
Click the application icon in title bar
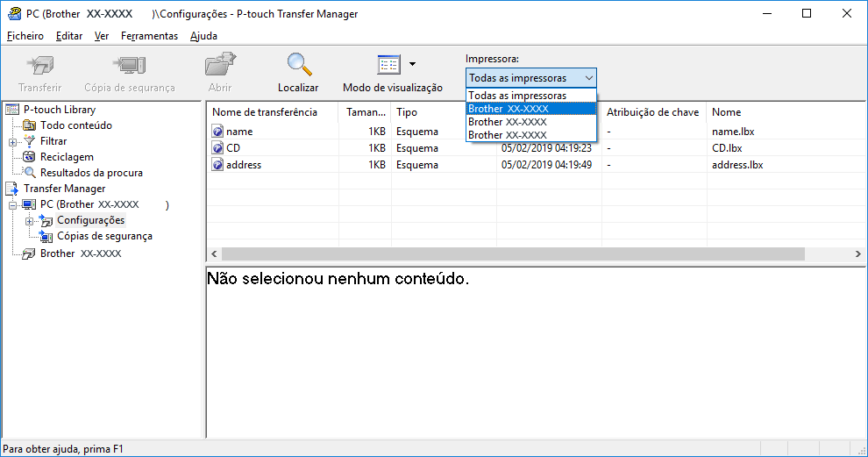pos(14,13)
